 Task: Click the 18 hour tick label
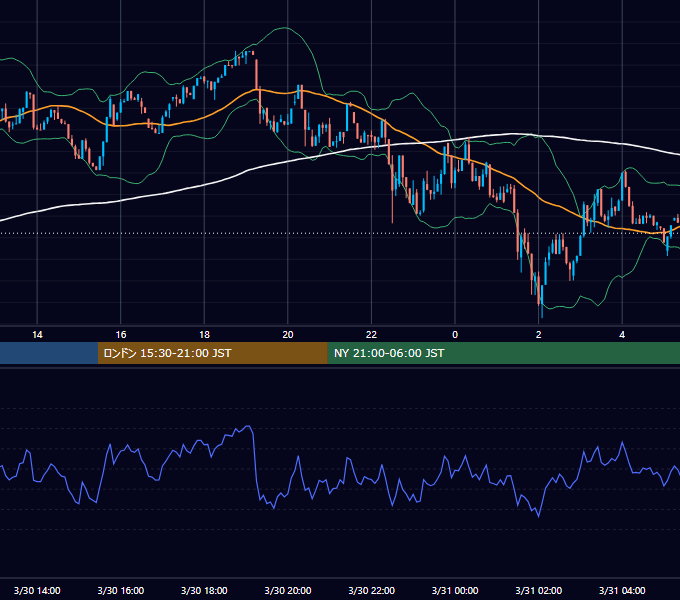204,335
